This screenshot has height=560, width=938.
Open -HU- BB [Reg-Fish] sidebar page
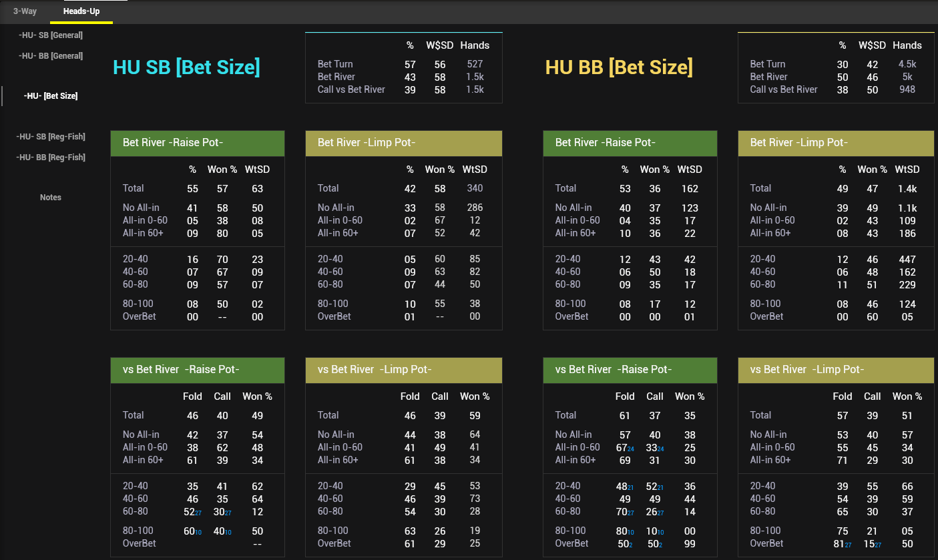(x=51, y=158)
